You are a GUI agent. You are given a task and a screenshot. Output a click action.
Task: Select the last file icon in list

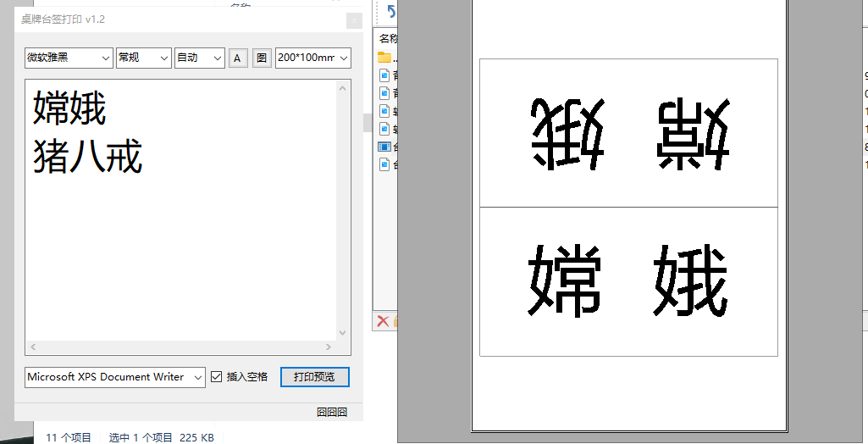coord(384,164)
